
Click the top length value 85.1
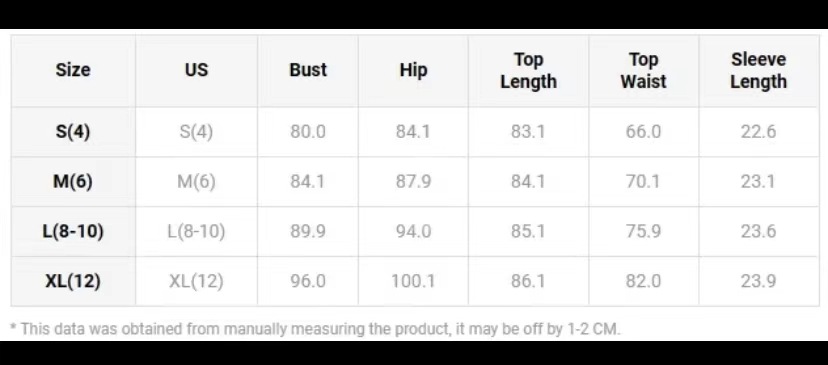tap(528, 231)
